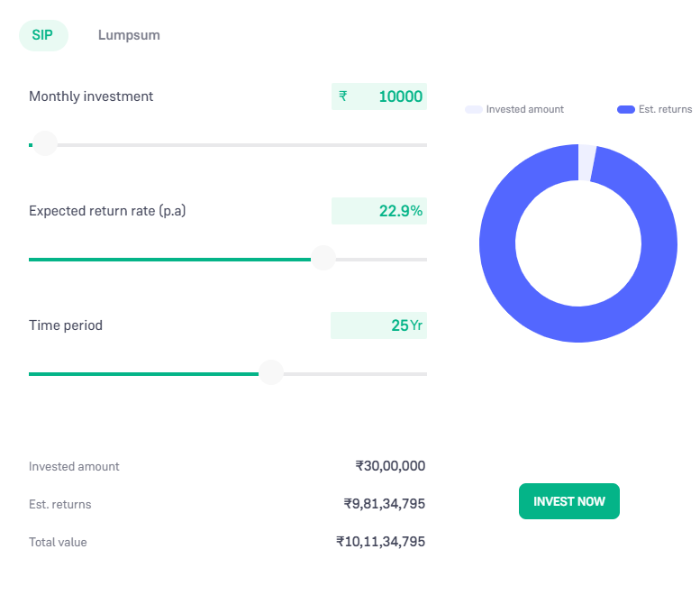The width and height of the screenshot is (700, 595).
Task: Switch to the SIP tab
Action: pyautogui.click(x=43, y=35)
